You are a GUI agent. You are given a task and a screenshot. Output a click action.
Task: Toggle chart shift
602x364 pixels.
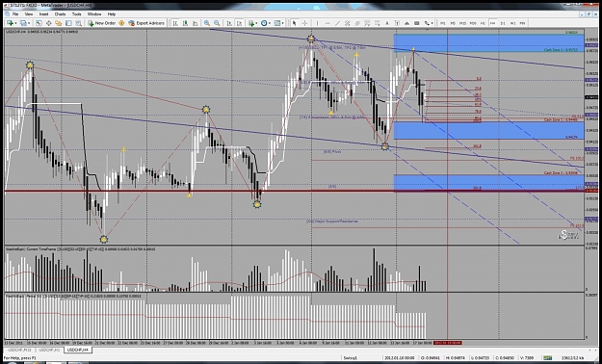[239, 23]
